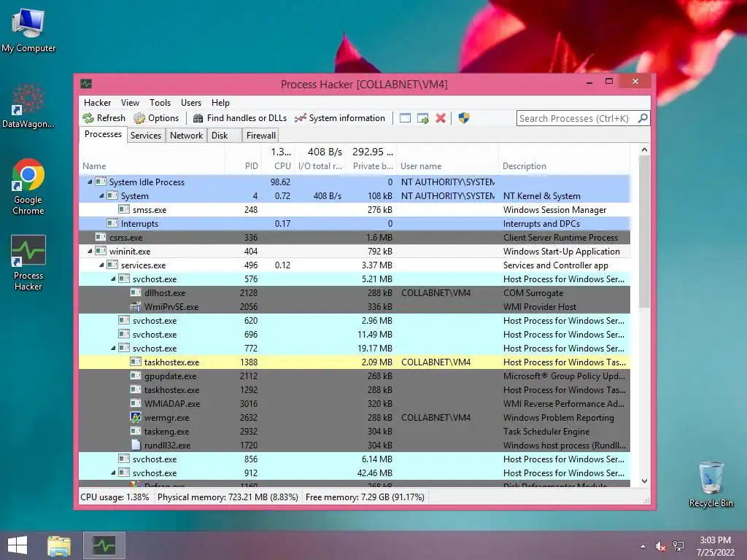Open Options from the toolbar
Viewport: 747px width, 560px height.
(156, 118)
